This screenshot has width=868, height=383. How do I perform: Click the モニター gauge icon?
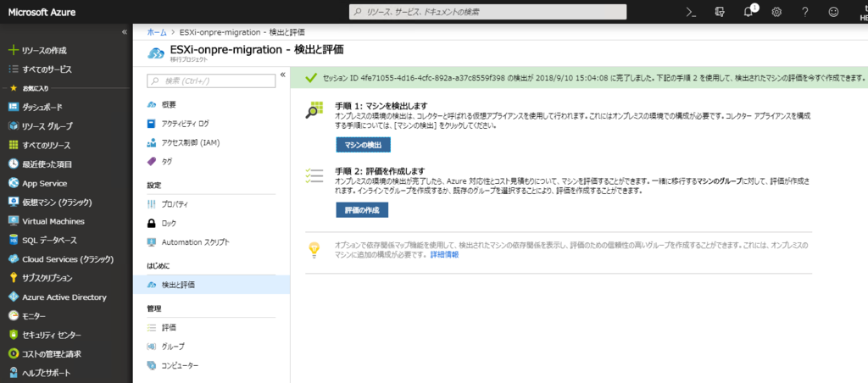point(14,316)
